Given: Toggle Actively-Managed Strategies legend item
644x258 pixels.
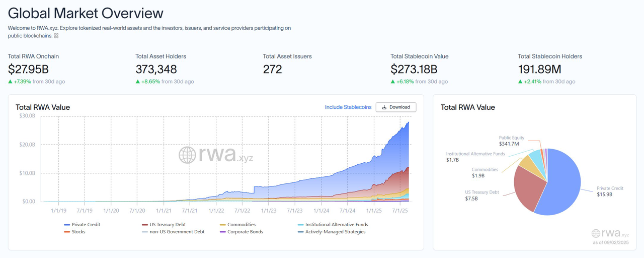Looking at the screenshot, I should (x=331, y=232).
